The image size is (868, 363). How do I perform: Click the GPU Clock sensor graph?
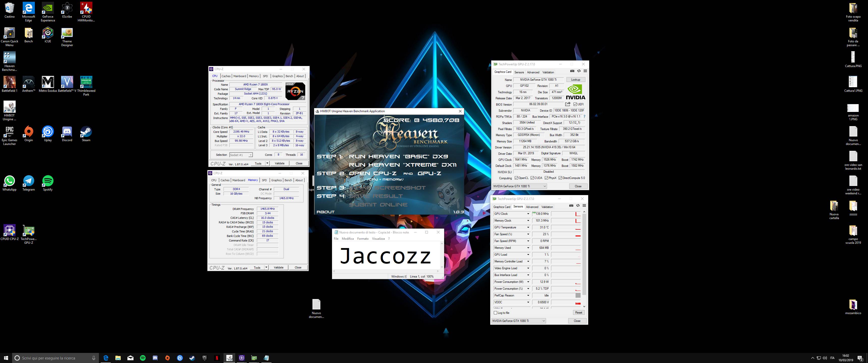tap(566, 214)
